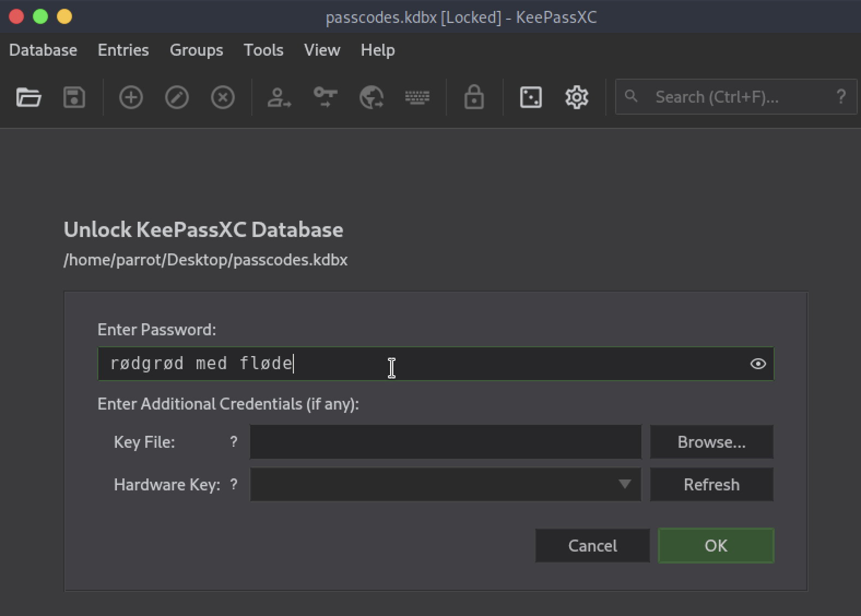Confirm unlock with OK button
This screenshot has height=616, width=861.
click(716, 546)
